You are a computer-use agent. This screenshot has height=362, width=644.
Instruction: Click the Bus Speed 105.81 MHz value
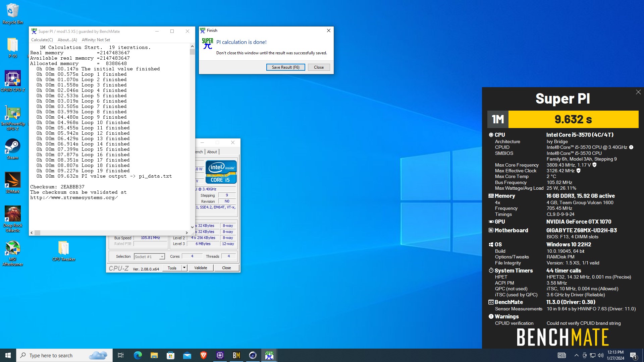pos(150,238)
